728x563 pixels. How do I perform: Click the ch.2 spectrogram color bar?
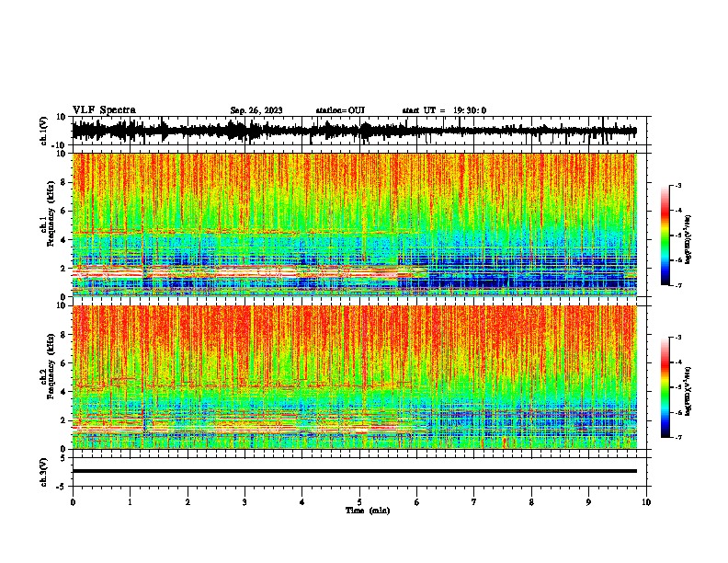click(x=665, y=387)
